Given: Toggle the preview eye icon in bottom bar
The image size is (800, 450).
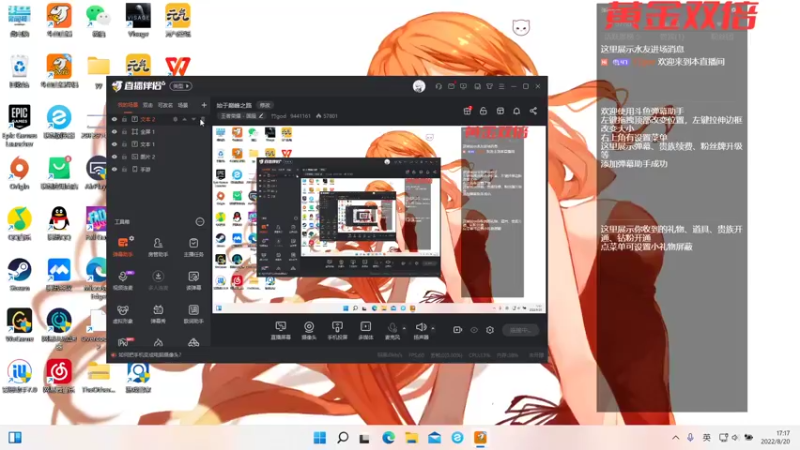Looking at the screenshot, I should click(474, 330).
